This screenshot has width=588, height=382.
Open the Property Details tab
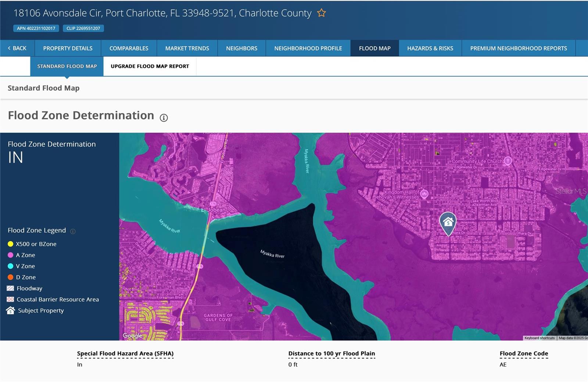pyautogui.click(x=68, y=48)
